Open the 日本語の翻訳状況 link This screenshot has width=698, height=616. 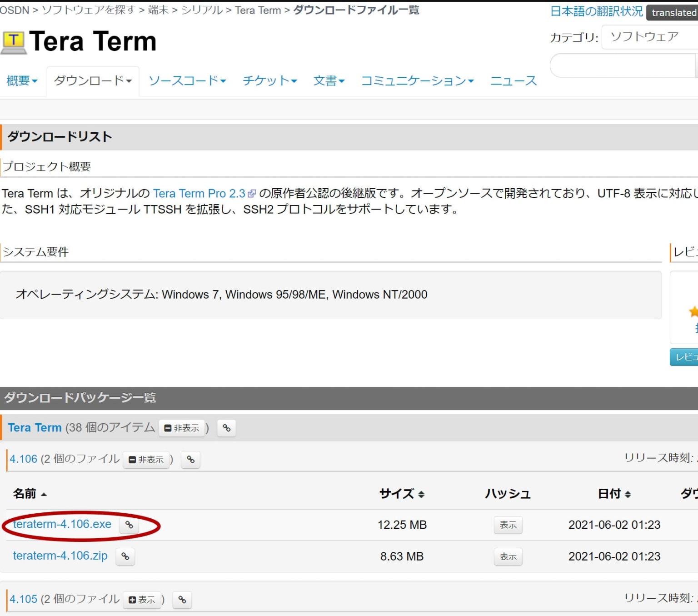click(596, 11)
